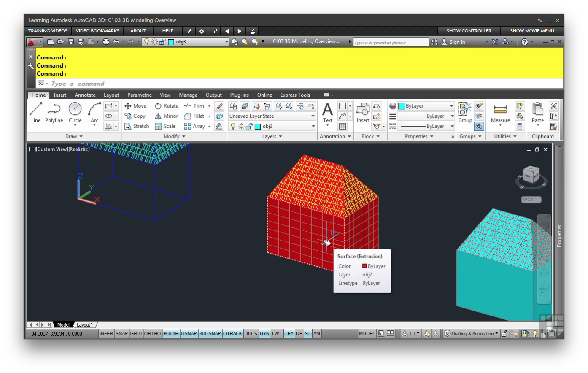
Task: Click the Array tool
Action: 194,126
